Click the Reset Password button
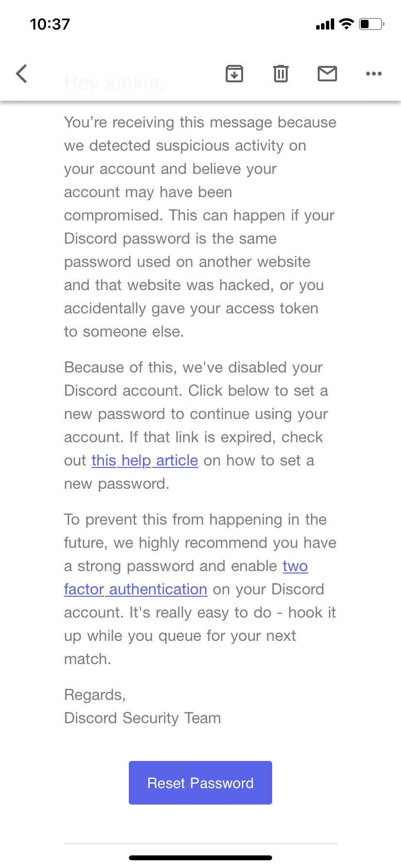Screen dimensions: 401x868 click(200, 783)
